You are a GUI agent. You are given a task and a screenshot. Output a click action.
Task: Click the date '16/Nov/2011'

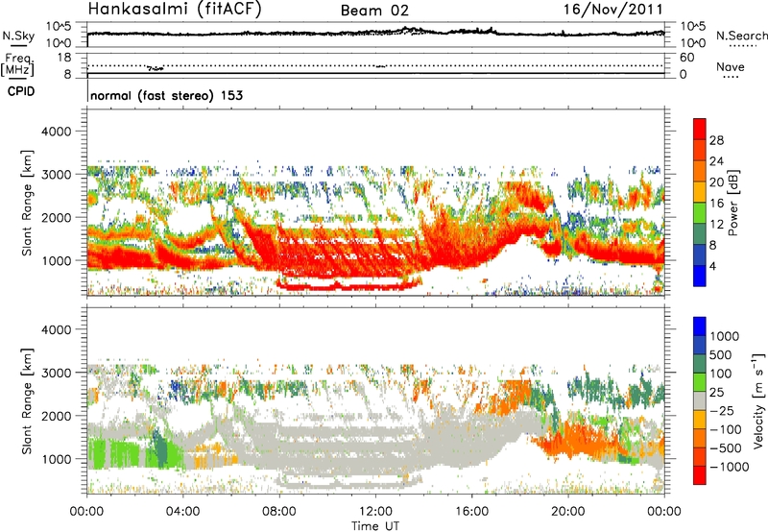612,9
